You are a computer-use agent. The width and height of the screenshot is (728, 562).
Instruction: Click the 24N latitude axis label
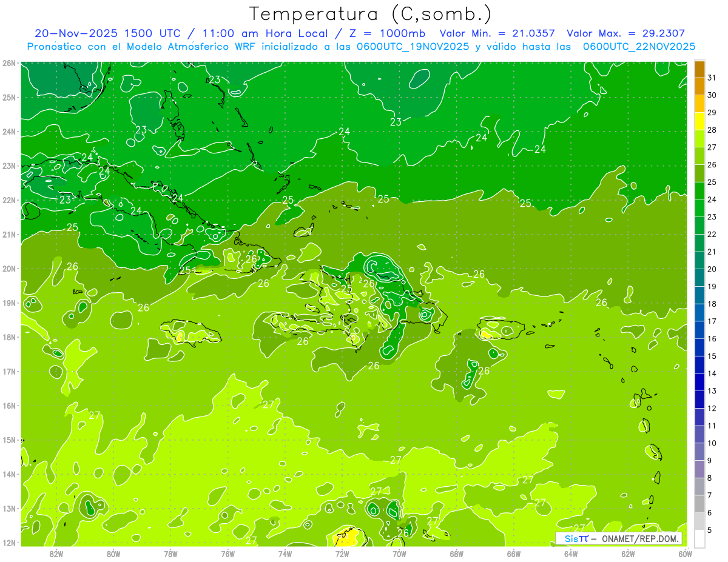point(8,132)
